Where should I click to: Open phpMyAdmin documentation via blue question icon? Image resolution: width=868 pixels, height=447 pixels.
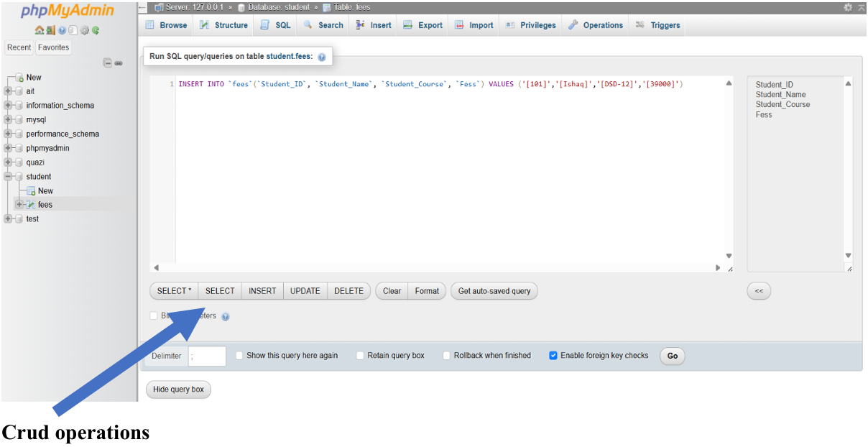(x=62, y=31)
